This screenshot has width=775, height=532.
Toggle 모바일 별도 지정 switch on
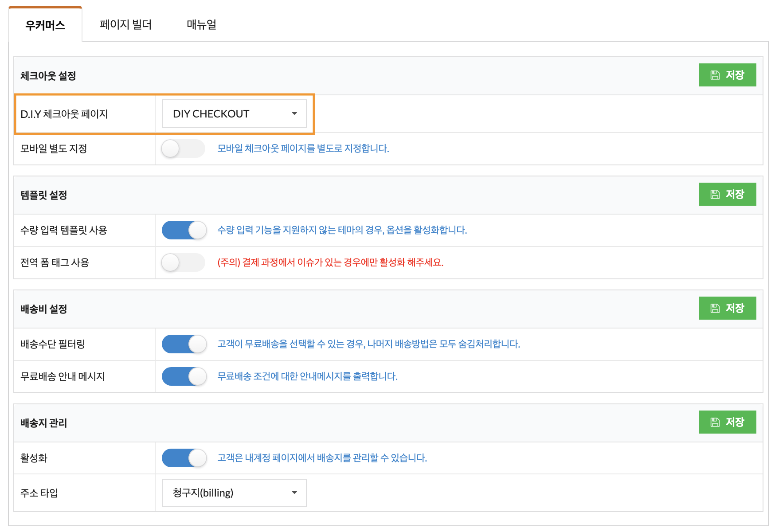(x=183, y=149)
